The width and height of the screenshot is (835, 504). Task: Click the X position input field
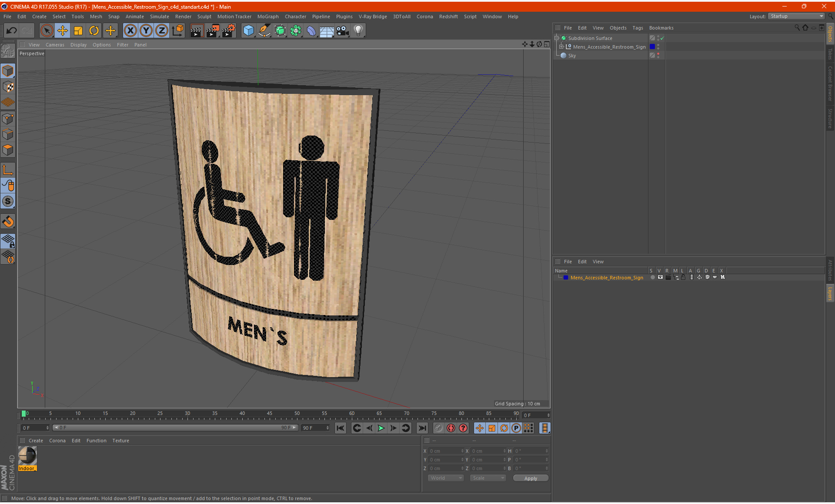pyautogui.click(x=446, y=451)
